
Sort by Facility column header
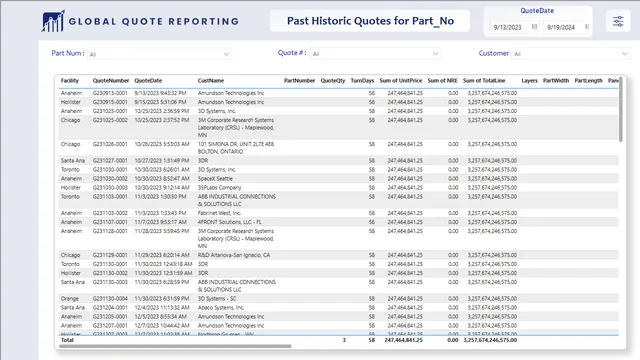[x=69, y=80]
